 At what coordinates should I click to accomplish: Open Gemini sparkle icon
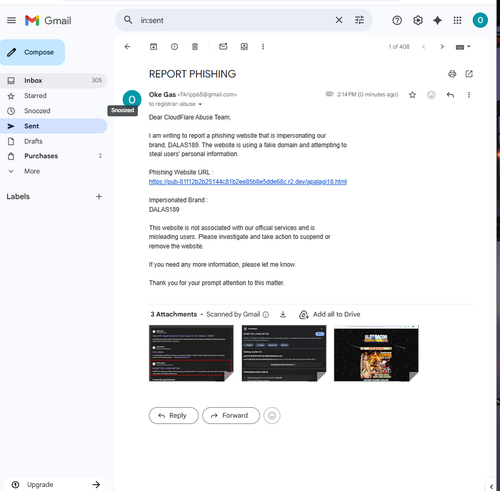click(437, 20)
